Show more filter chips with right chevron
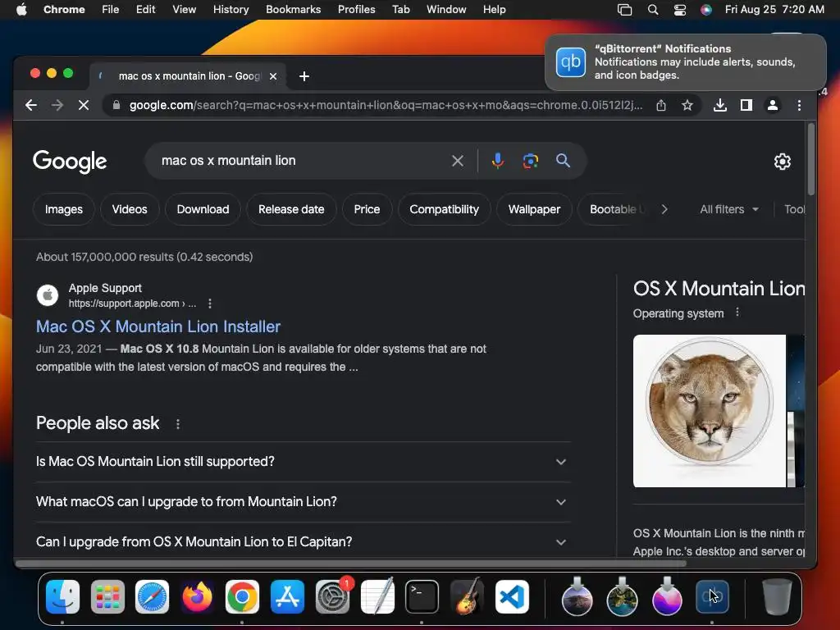Viewport: 840px width, 630px height. pos(664,209)
